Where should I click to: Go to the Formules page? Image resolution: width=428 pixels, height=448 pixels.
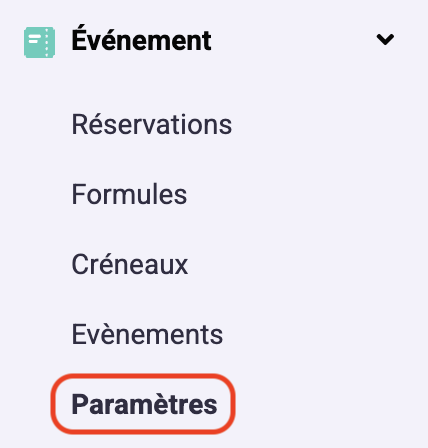click(x=129, y=194)
